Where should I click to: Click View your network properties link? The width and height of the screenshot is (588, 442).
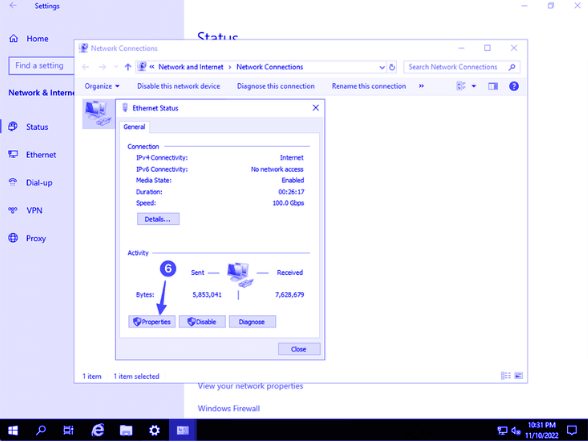tap(250, 386)
